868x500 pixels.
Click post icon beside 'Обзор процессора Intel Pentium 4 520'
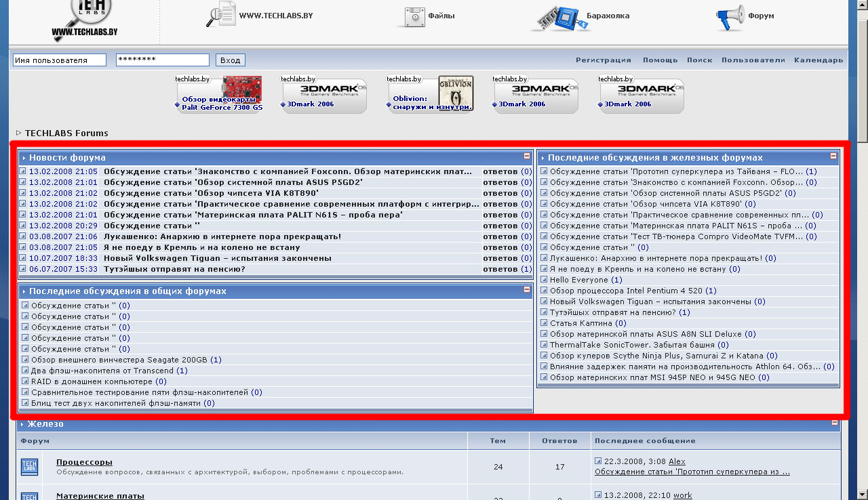(x=544, y=291)
